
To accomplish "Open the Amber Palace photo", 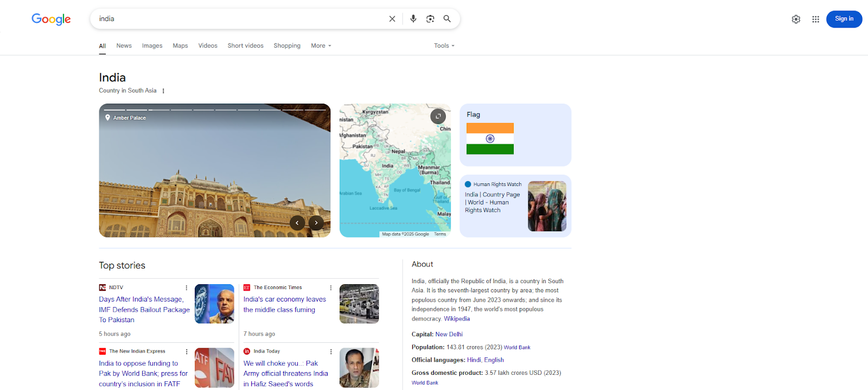I will [x=215, y=170].
